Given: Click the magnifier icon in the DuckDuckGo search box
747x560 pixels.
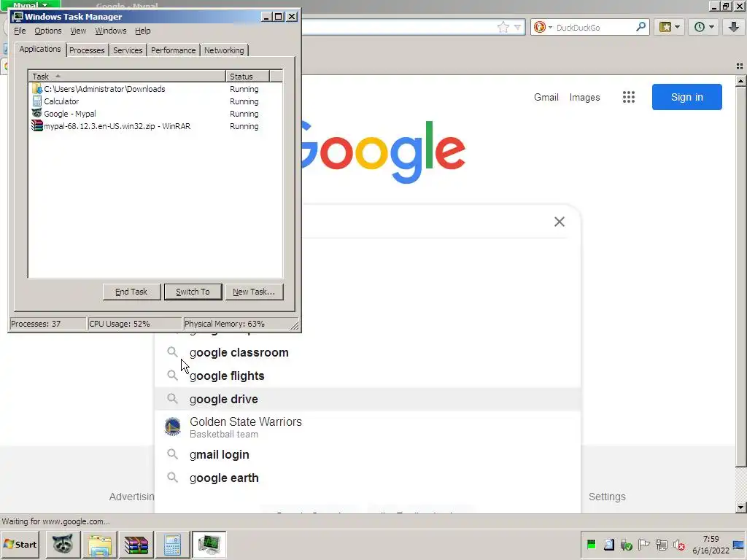Looking at the screenshot, I should coord(640,27).
